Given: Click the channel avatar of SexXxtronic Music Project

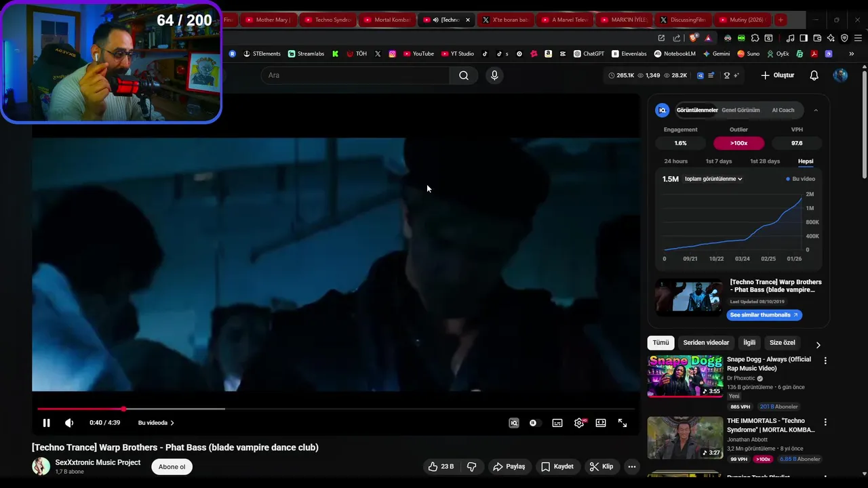Looking at the screenshot, I should point(41,466).
